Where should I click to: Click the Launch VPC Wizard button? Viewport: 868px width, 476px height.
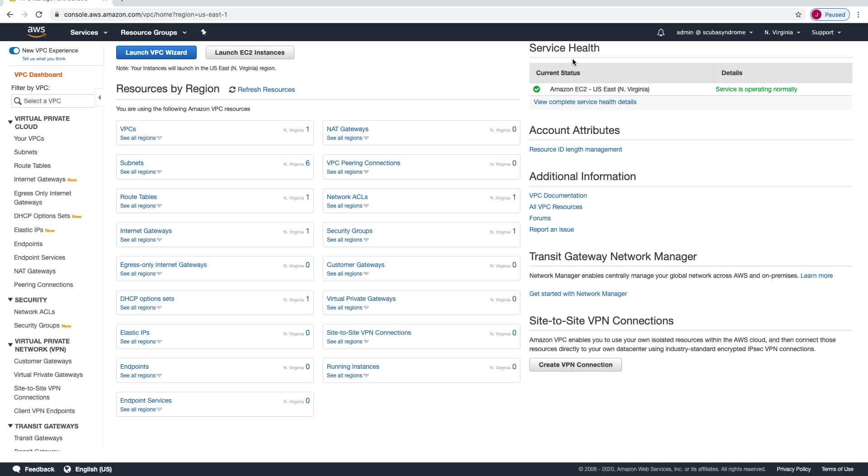coord(156,52)
